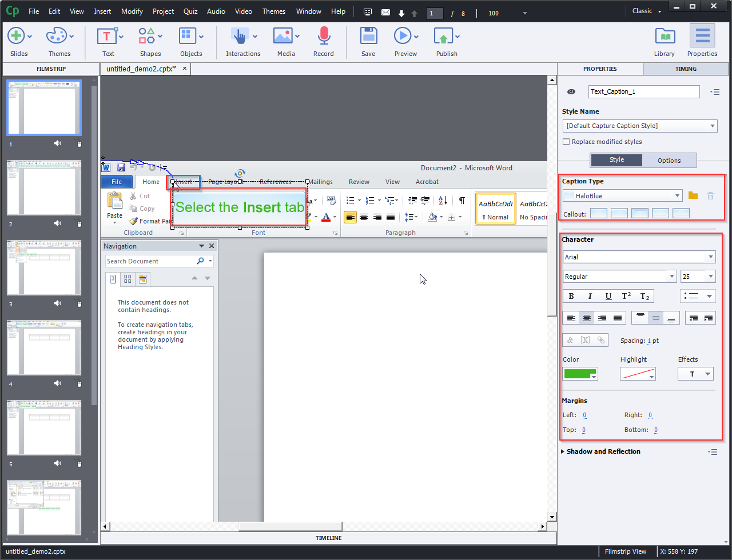
Task: Select the Text tool icon
Action: (x=106, y=36)
